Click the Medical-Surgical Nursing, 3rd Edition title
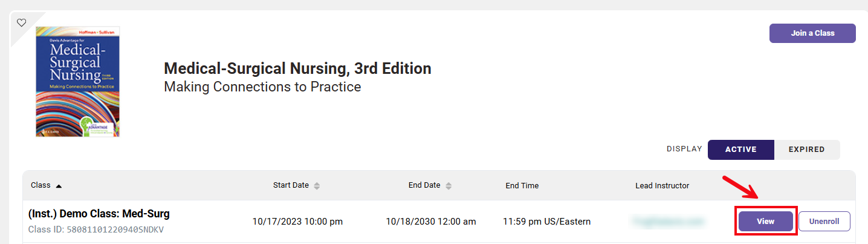This screenshot has height=244, width=868. click(x=297, y=68)
